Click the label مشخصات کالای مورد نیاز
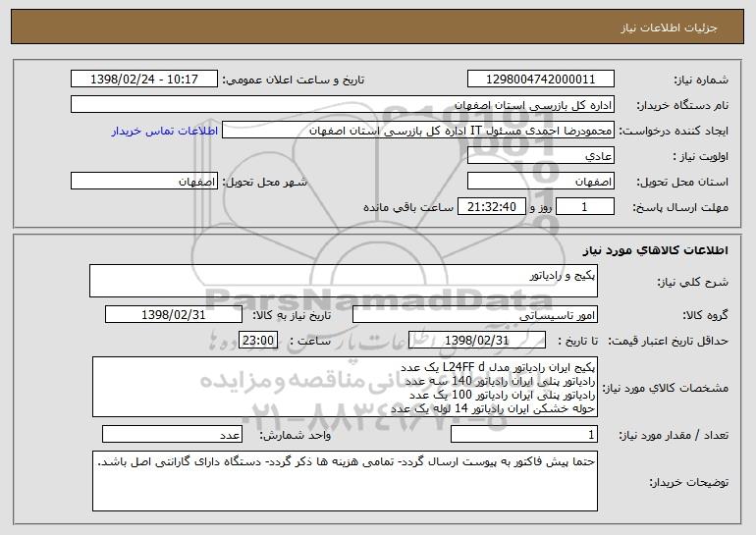Image resolution: width=756 pixels, height=535 pixels. click(x=666, y=388)
